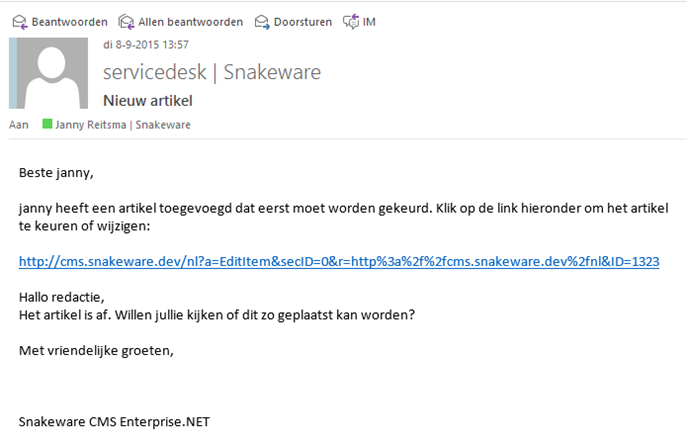687x442 pixels.
Task: Click recipient Janny Reitsma | Snakeware
Action: click(123, 125)
